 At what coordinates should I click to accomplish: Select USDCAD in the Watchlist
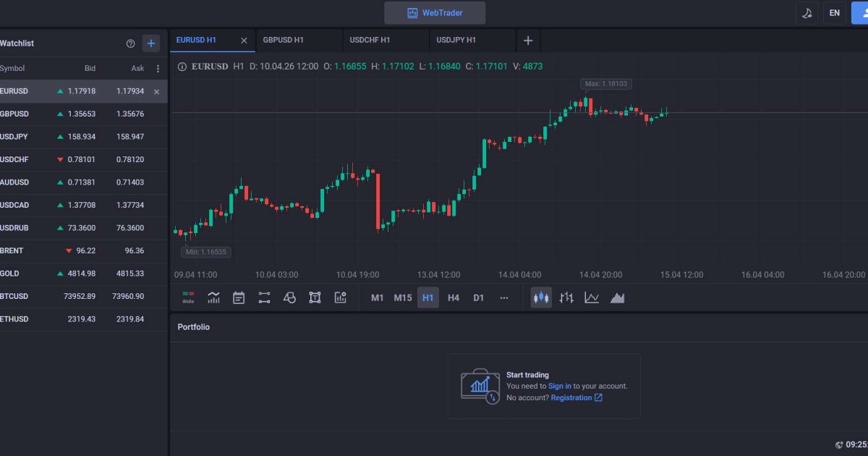pyautogui.click(x=84, y=205)
